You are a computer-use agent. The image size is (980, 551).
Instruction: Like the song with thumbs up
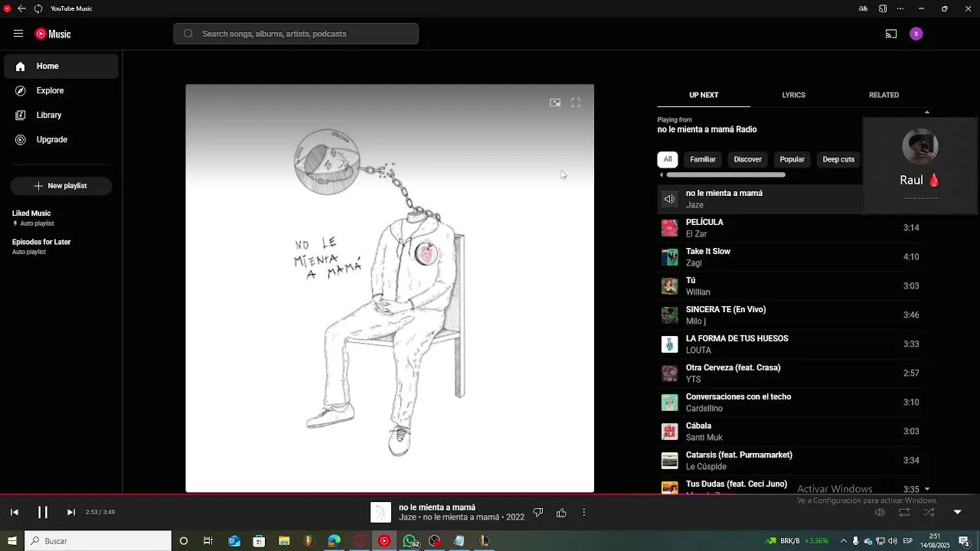click(x=561, y=513)
